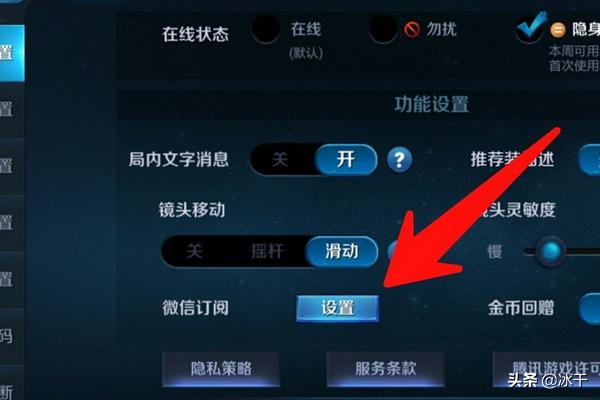Open the 腾讯游戏许可 license button

pos(546,369)
